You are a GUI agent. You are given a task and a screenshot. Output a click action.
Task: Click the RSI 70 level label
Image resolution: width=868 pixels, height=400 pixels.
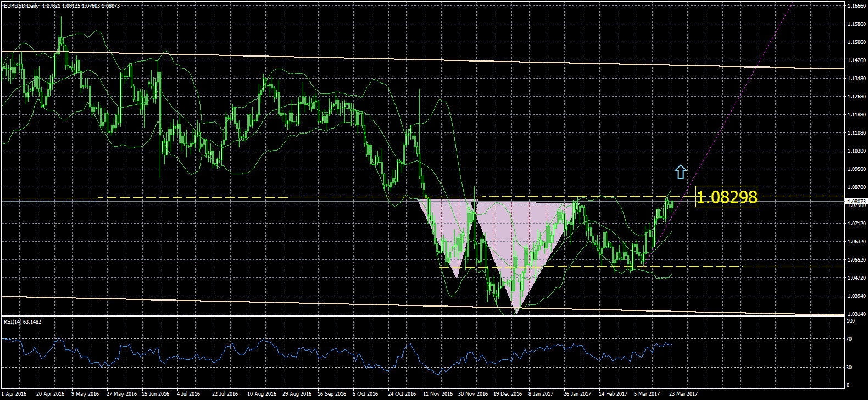click(x=849, y=339)
